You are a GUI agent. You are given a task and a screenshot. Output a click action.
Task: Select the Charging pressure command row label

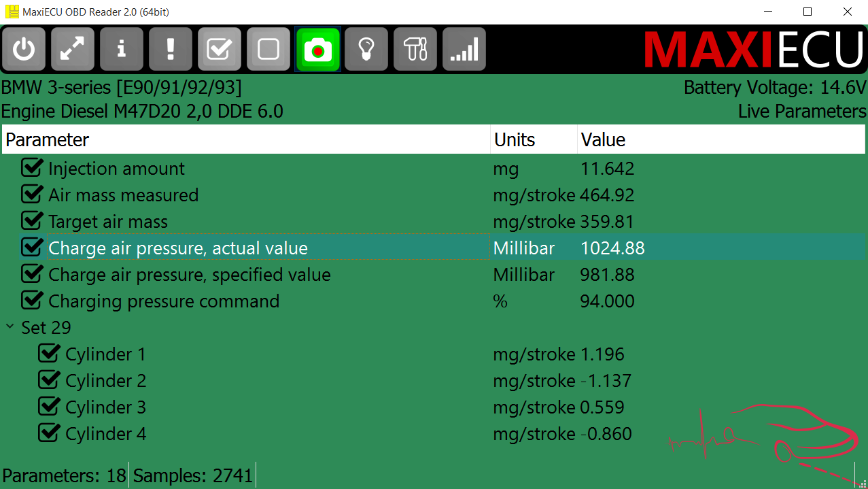pos(164,301)
